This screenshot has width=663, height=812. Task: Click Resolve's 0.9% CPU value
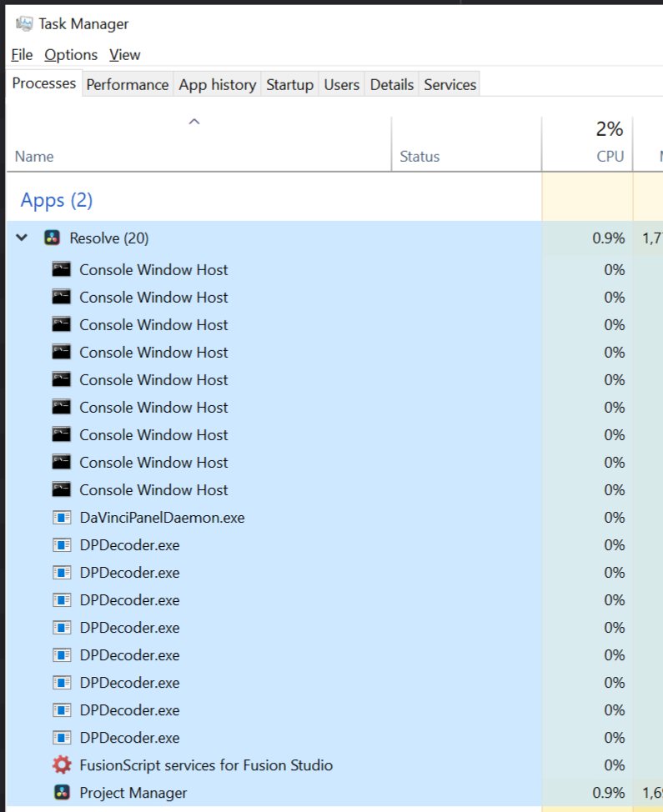click(609, 238)
